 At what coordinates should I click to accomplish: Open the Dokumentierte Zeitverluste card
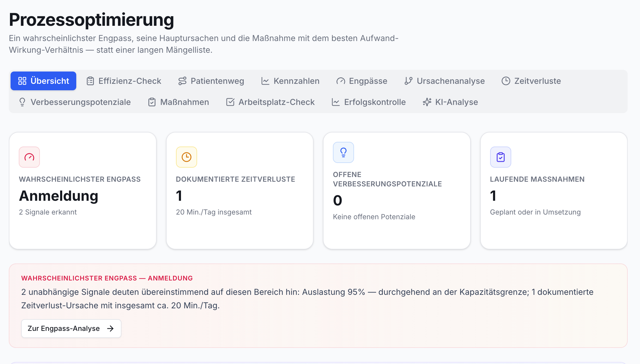(240, 191)
